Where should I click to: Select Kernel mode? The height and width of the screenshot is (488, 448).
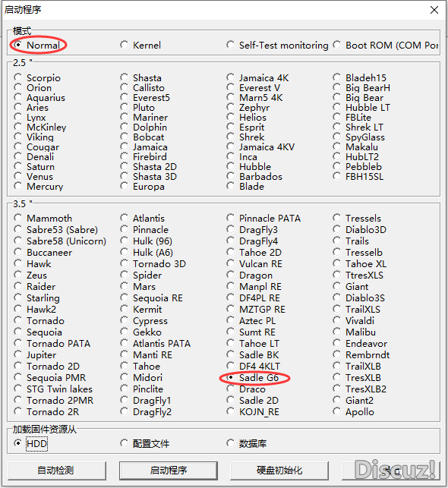(125, 45)
